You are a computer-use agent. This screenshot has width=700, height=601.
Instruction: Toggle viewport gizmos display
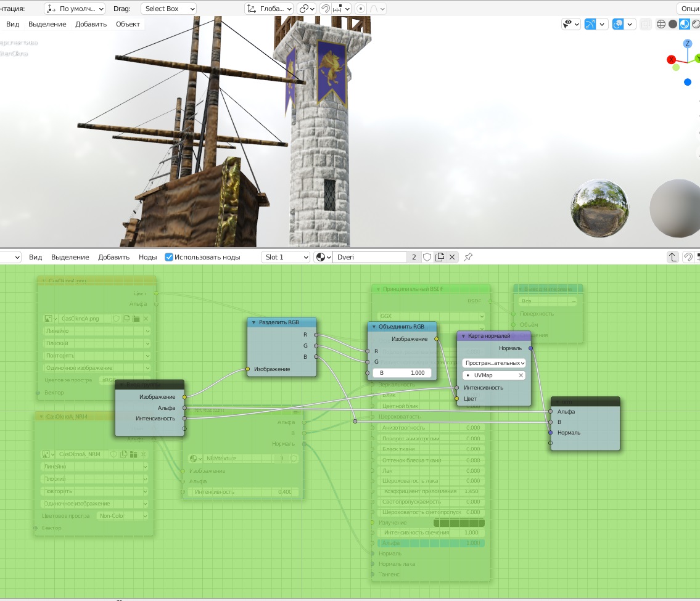[x=590, y=24]
